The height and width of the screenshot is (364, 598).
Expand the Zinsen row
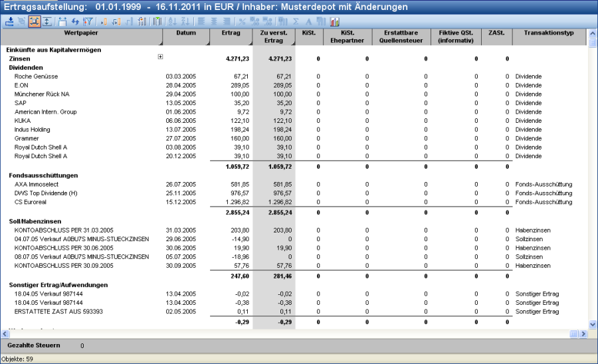tap(160, 57)
